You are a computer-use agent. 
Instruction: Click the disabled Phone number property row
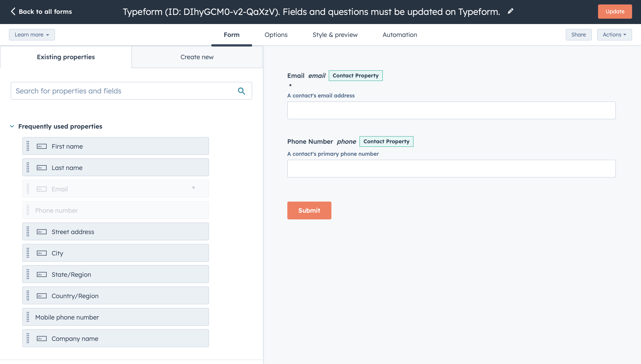tap(116, 210)
